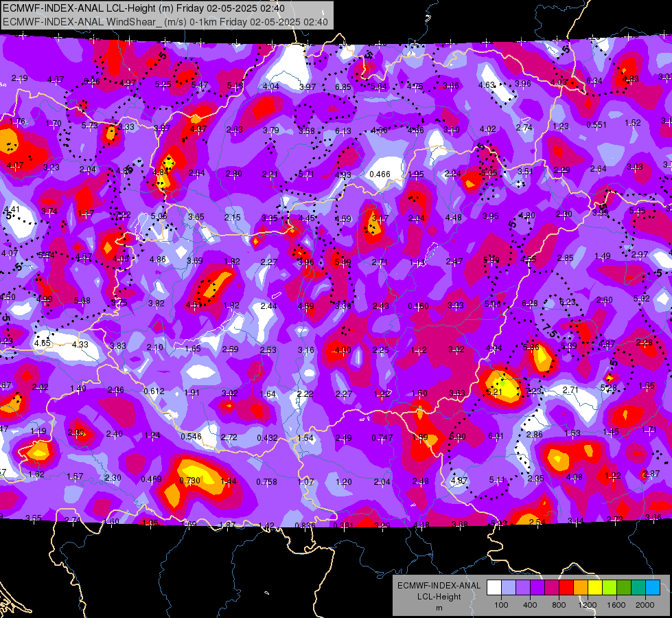Select the teal legend swatch
The width and height of the screenshot is (672, 618).
(x=638, y=588)
